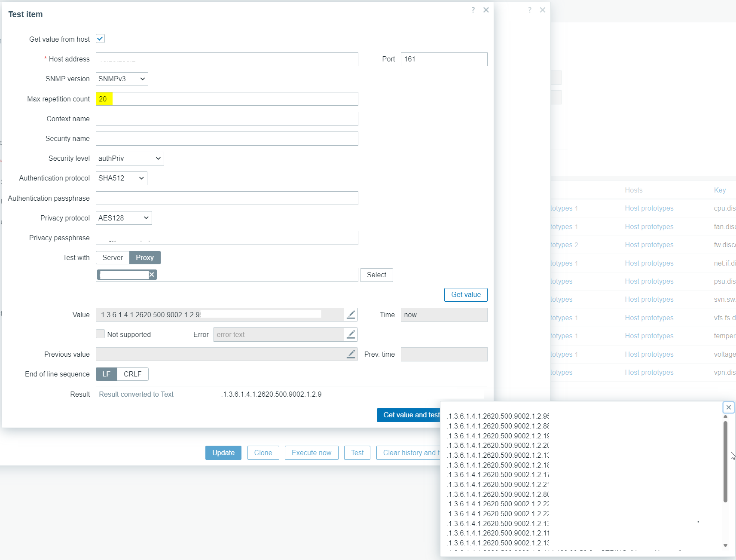
Task: Click the Select proxy button
Action: [376, 275]
